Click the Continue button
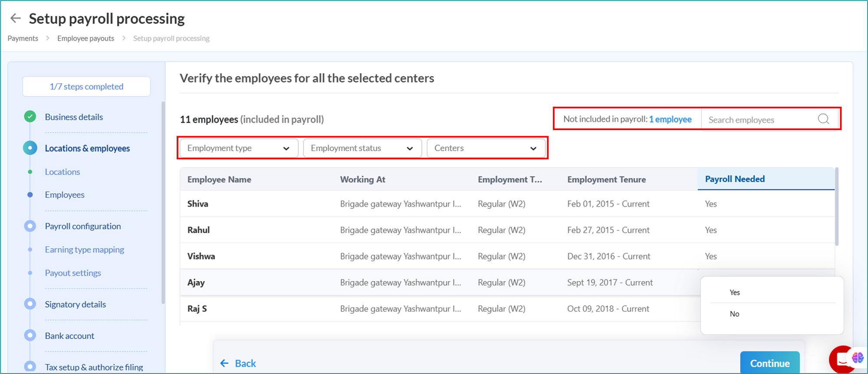This screenshot has height=374, width=868. 770,363
